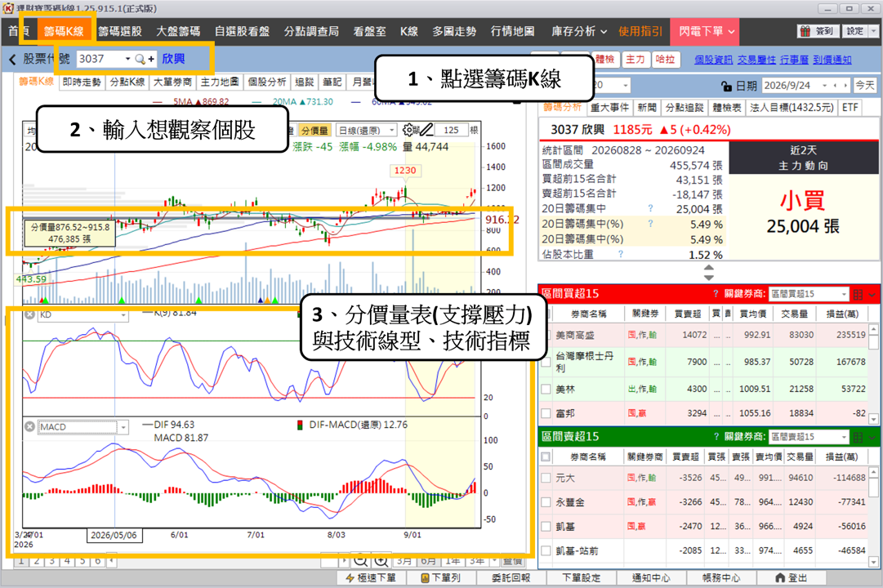Expand the 庫存分析 menu
This screenshot has height=588, width=883.
click(578, 32)
